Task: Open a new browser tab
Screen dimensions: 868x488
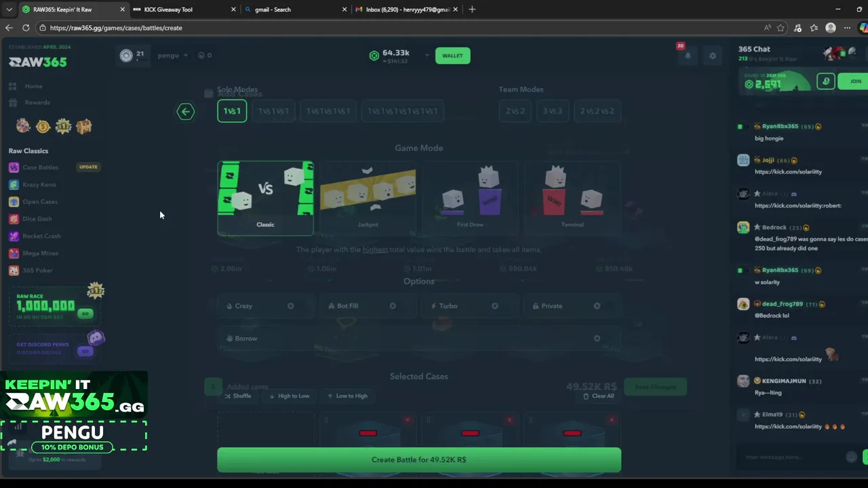Action: pyautogui.click(x=472, y=9)
